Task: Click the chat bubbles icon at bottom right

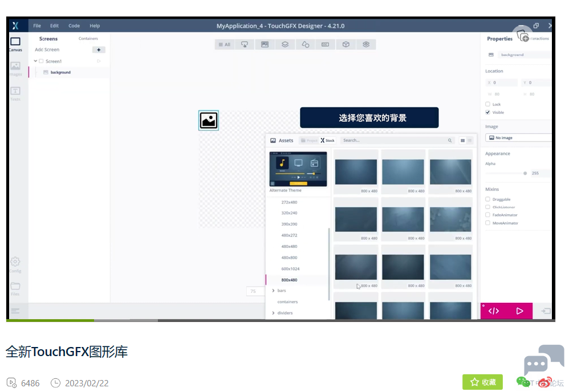Action: pyautogui.click(x=544, y=360)
